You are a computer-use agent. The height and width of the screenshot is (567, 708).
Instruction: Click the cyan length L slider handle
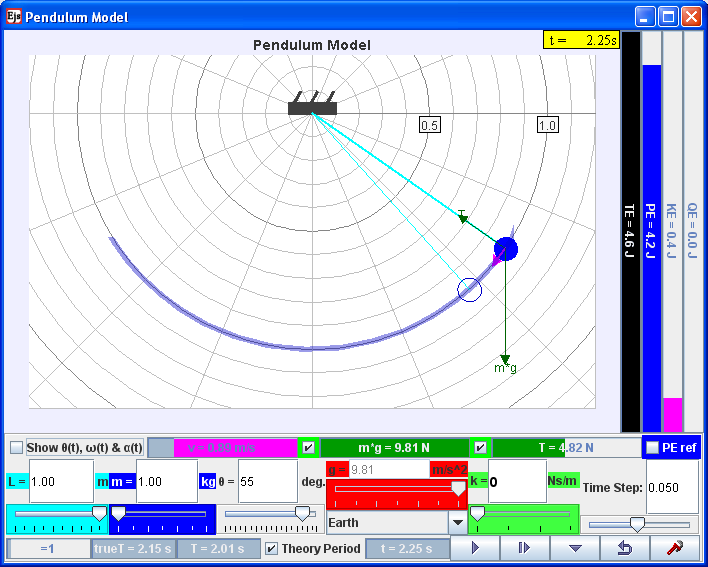pos(99,514)
